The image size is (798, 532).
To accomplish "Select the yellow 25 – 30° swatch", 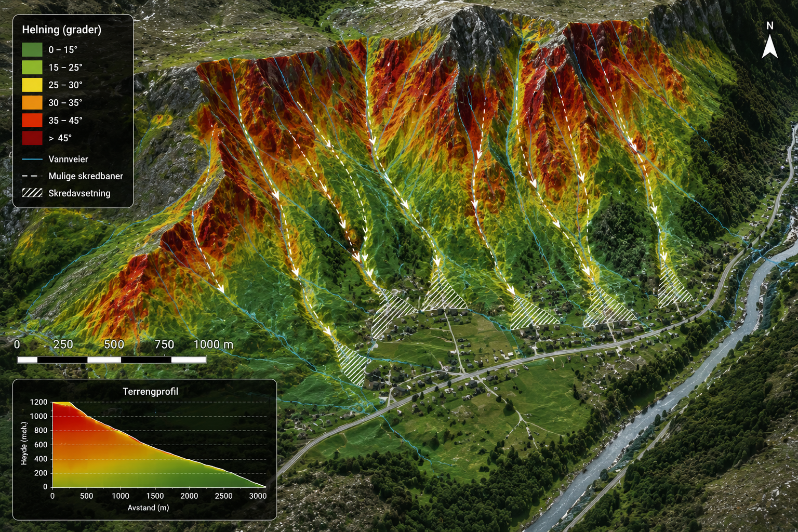I will click(32, 85).
